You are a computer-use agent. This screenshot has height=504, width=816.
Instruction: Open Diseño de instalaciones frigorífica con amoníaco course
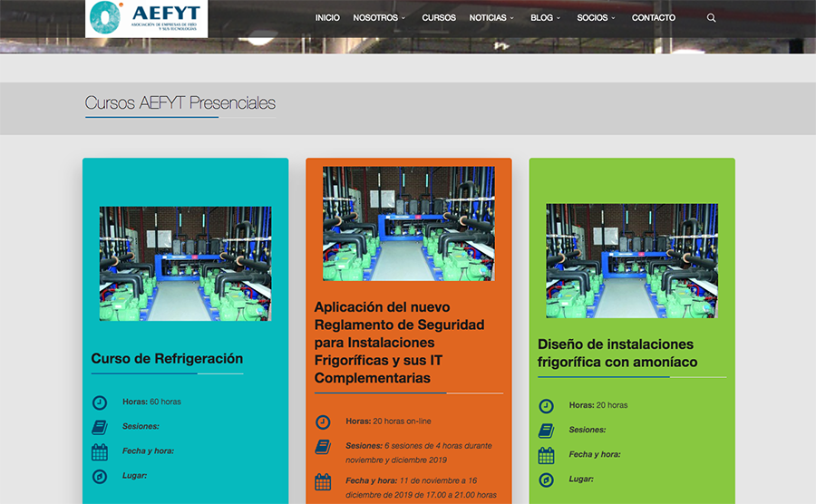[x=617, y=354]
